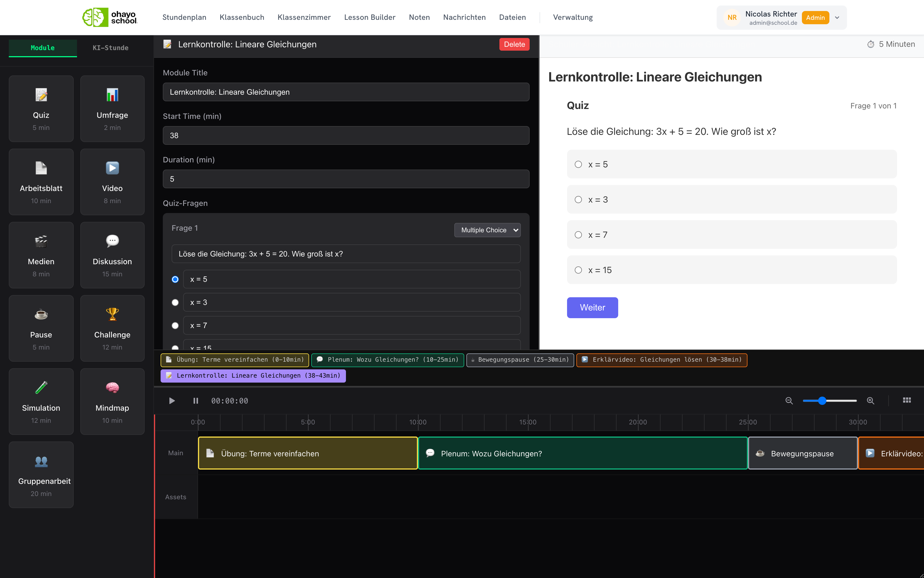This screenshot has height=578, width=924.
Task: Click the timeline play button
Action: pos(172,401)
